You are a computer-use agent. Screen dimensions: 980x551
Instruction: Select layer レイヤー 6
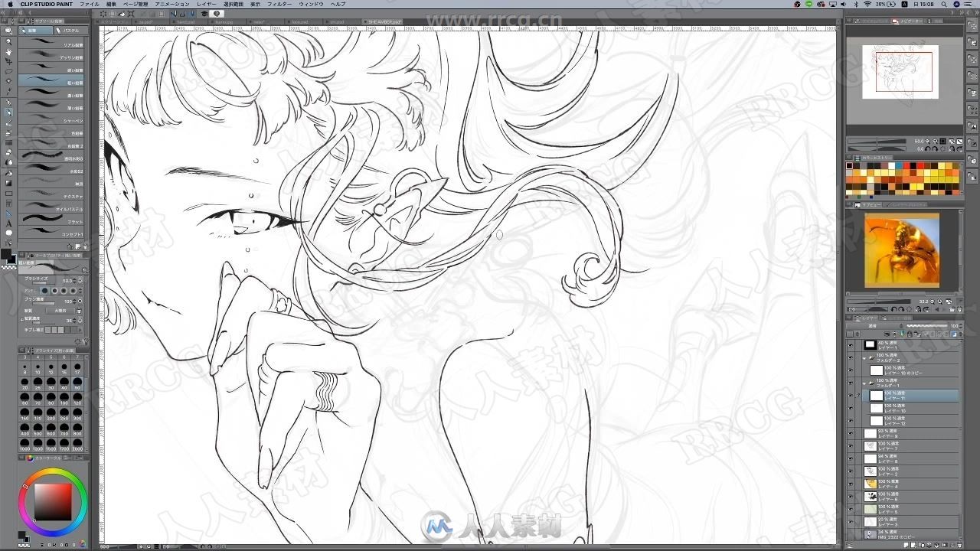911,496
